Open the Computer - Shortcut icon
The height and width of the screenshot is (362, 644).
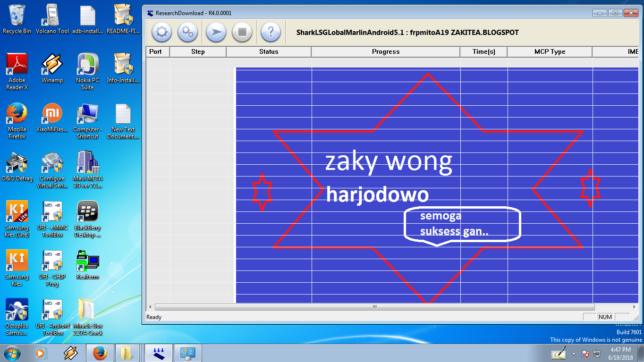coord(87,120)
